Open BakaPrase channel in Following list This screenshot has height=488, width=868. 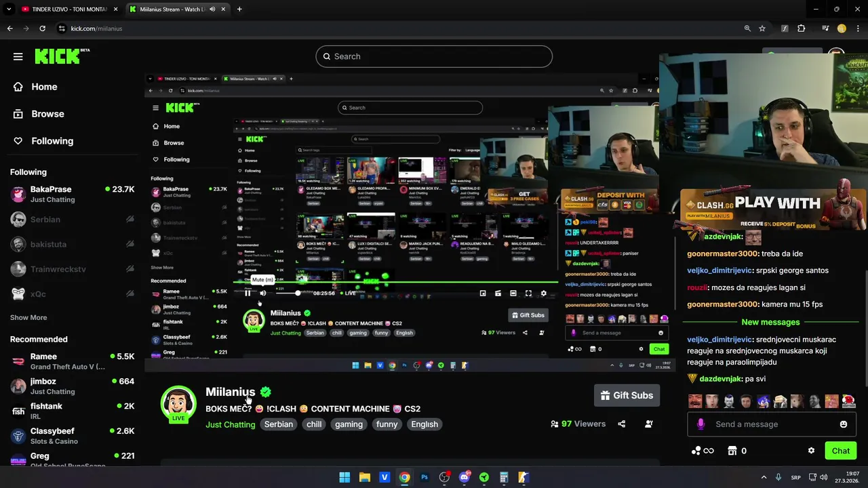(72, 194)
